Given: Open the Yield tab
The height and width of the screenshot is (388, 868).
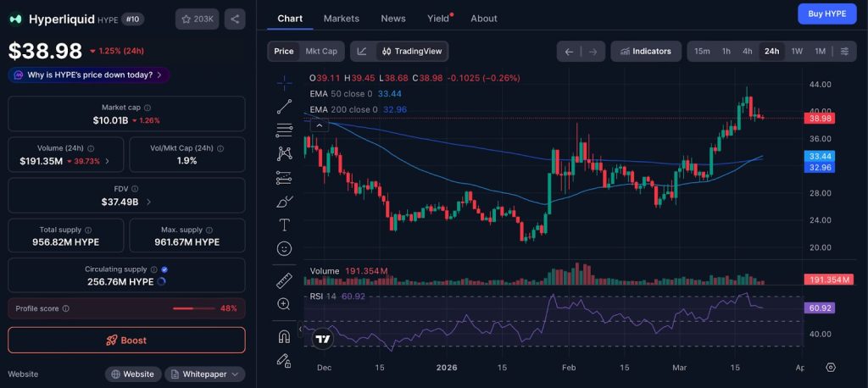Looking at the screenshot, I should point(438,19).
